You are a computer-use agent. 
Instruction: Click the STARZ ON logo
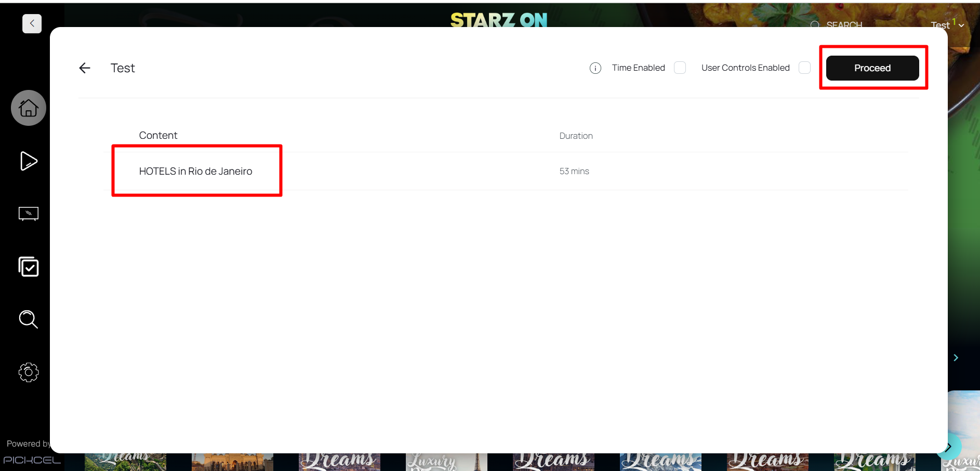(498, 20)
